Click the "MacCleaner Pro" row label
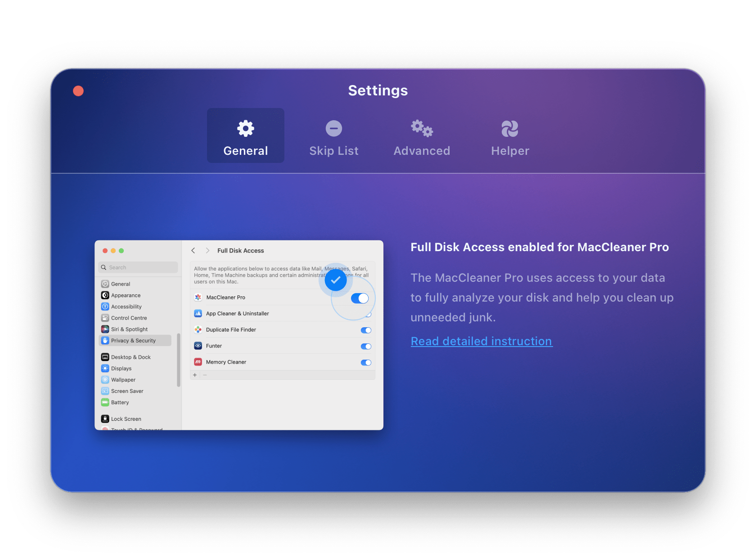756x559 pixels. click(226, 298)
